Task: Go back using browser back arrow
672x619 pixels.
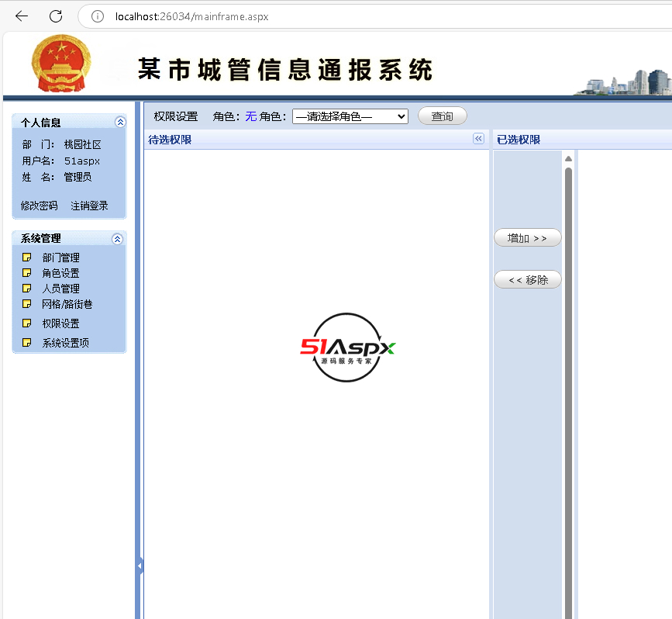Action: click(x=22, y=16)
